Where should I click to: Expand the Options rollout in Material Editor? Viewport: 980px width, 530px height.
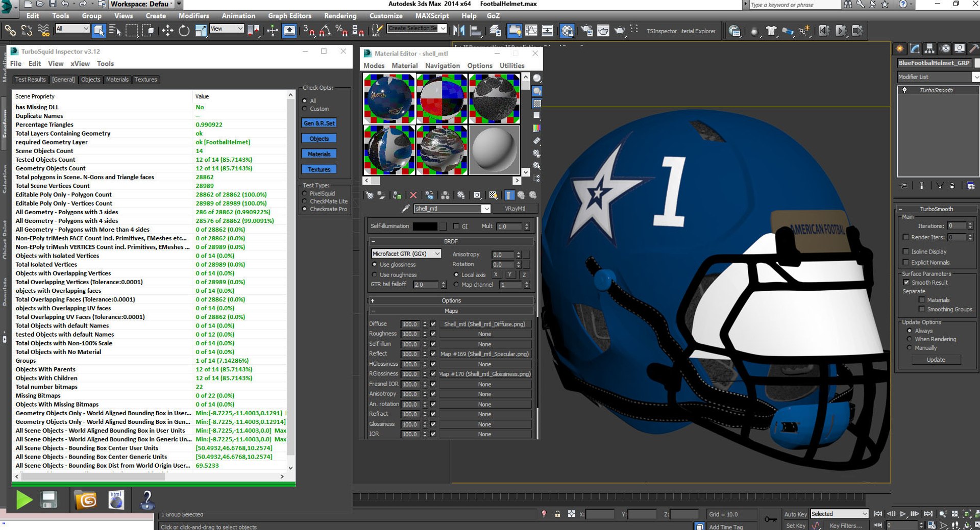coord(451,300)
